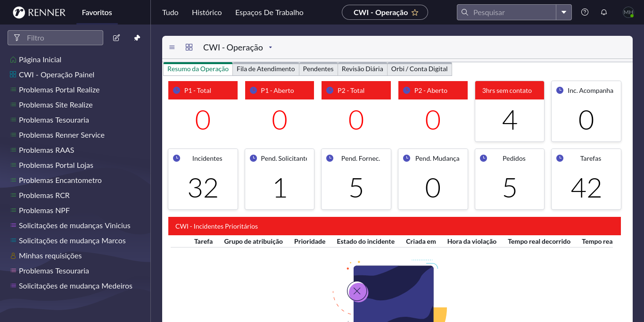Open Problemas Encantometro favorite

click(60, 181)
